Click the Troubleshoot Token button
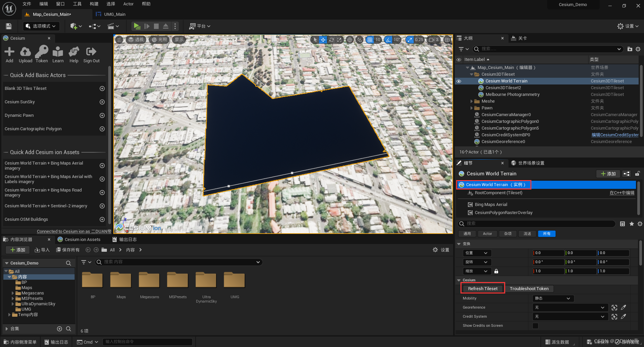Screen dimensions: 644x347 [x=529, y=288]
